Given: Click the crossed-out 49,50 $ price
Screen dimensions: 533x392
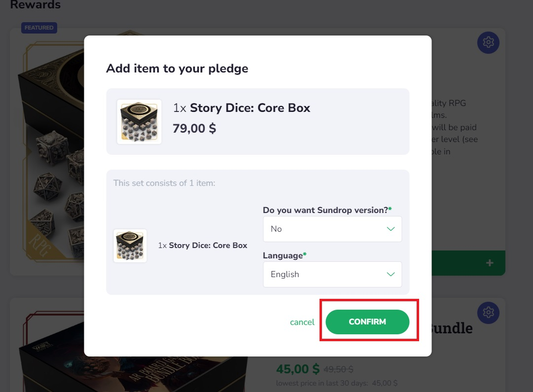Looking at the screenshot, I should point(339,369).
